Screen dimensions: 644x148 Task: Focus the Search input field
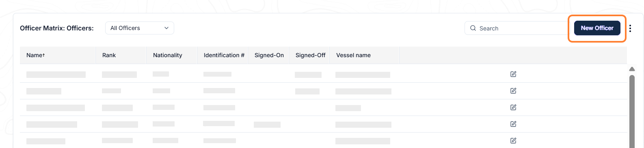pos(517,28)
